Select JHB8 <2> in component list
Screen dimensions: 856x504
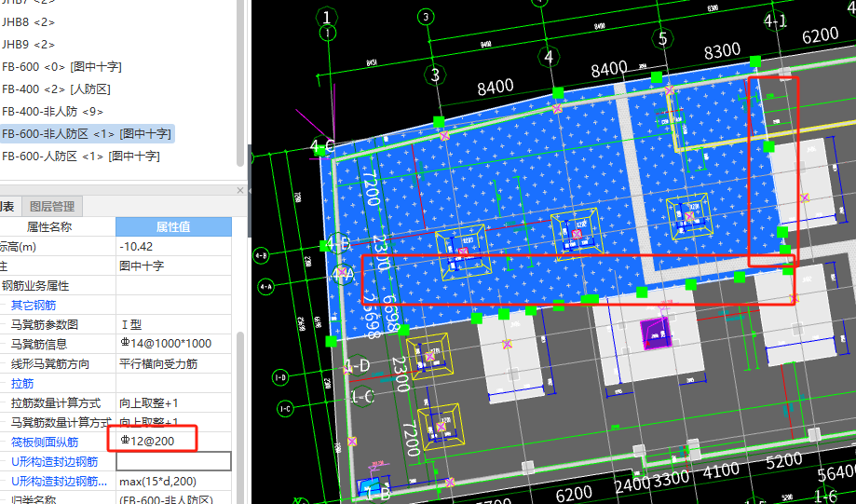click(28, 22)
